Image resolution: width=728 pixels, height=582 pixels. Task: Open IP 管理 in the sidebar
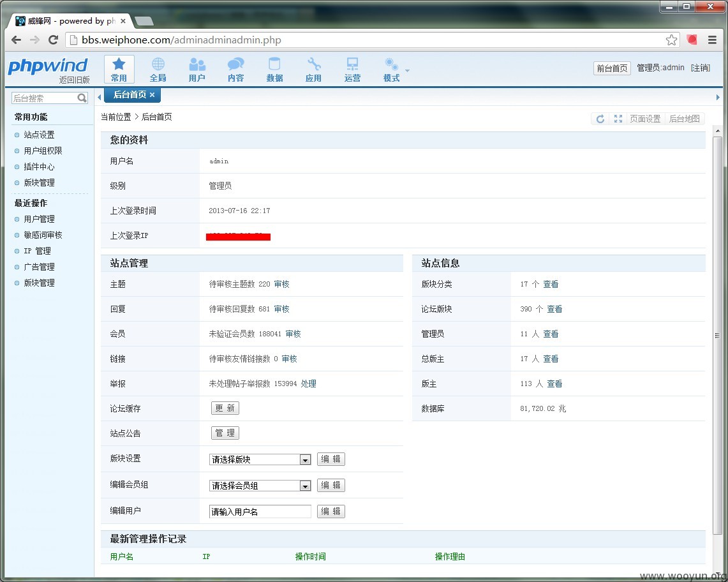tap(37, 251)
